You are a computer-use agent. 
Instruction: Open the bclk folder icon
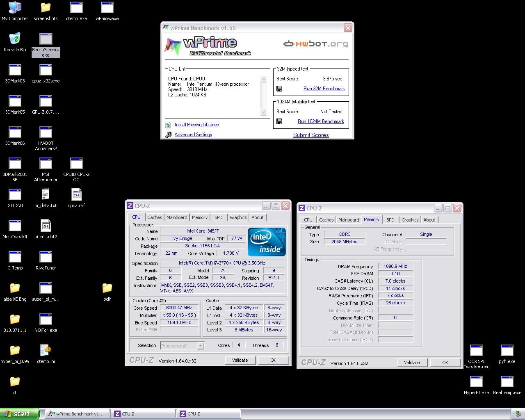click(107, 292)
